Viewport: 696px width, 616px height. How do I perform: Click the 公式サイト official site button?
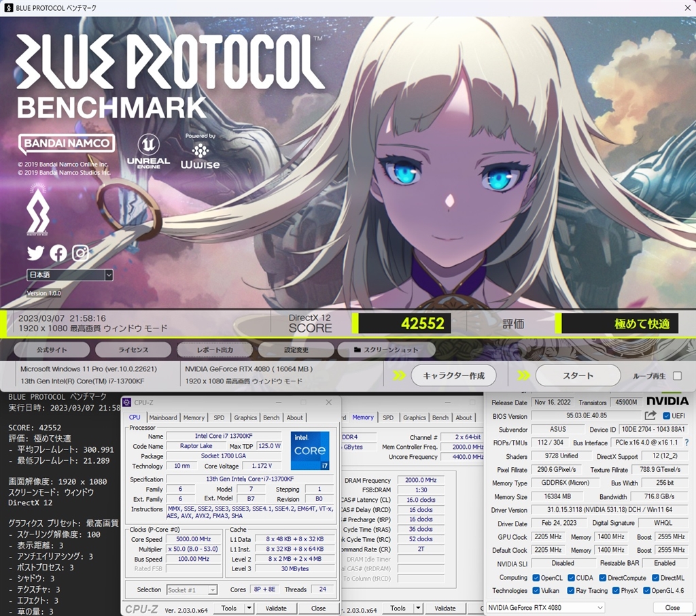pos(52,349)
